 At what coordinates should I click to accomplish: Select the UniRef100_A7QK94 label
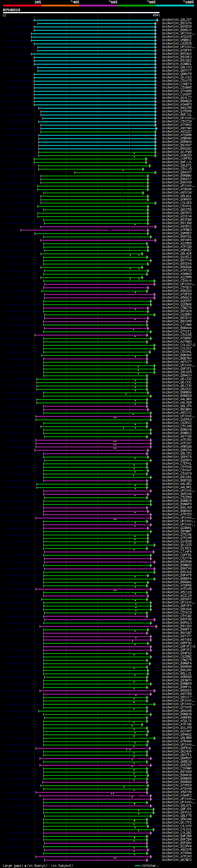pyautogui.click(x=177, y=189)
